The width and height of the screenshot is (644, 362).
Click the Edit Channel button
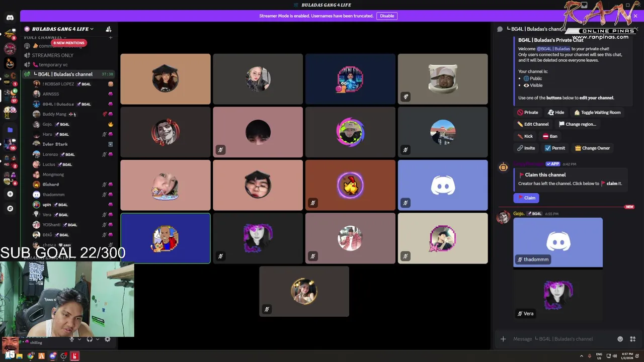click(533, 124)
